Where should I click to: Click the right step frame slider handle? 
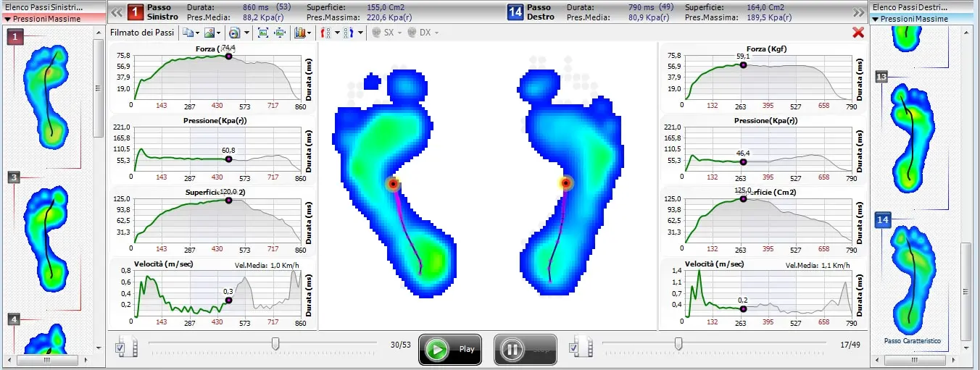pyautogui.click(x=678, y=343)
